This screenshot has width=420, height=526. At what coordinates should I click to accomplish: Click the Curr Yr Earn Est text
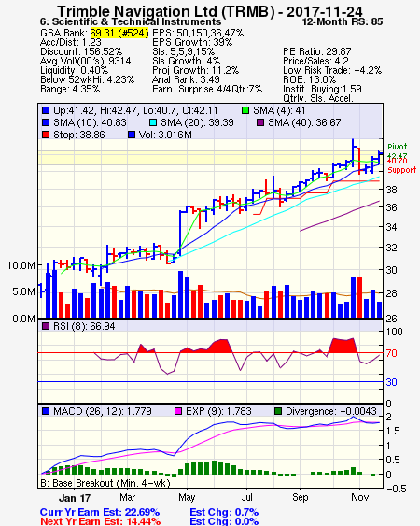(100, 512)
